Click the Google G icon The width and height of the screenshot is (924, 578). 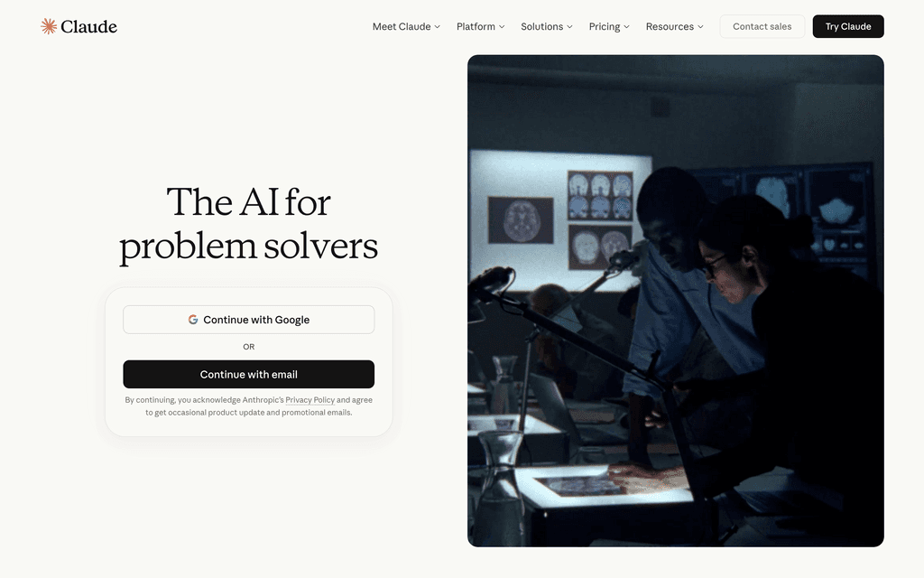[x=193, y=320]
